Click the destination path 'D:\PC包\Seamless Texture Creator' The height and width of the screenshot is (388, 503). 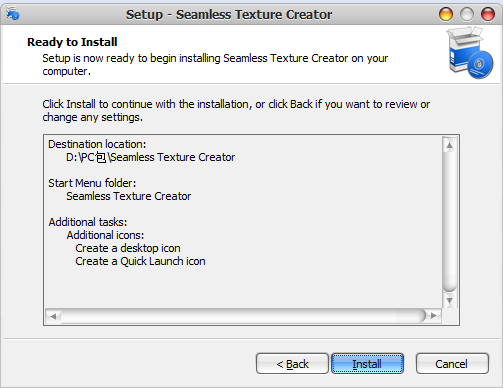coord(150,157)
